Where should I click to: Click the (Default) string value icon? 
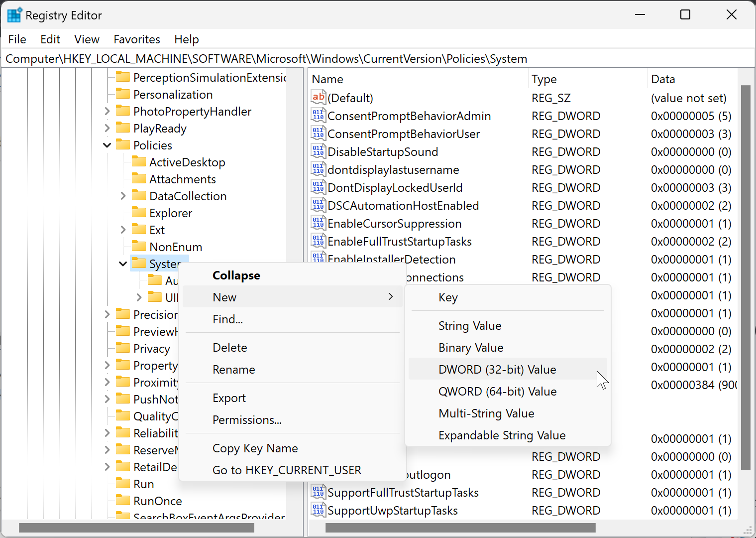coord(319,97)
